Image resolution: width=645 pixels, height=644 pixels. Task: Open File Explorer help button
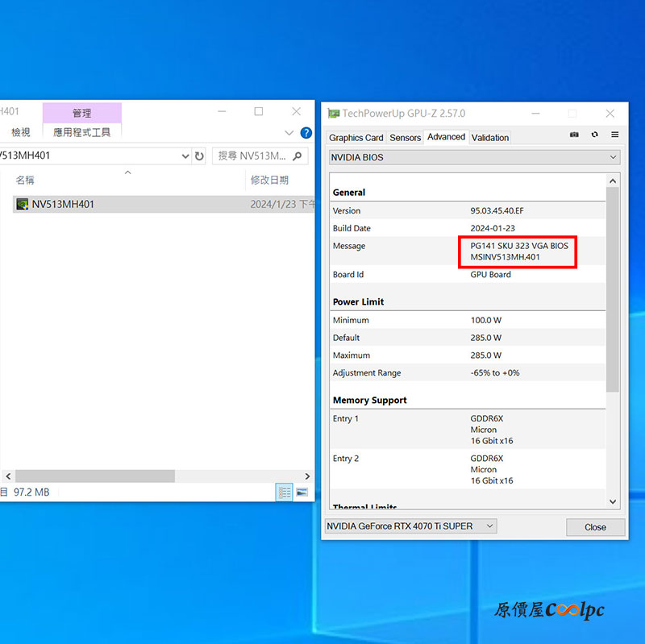click(x=306, y=132)
